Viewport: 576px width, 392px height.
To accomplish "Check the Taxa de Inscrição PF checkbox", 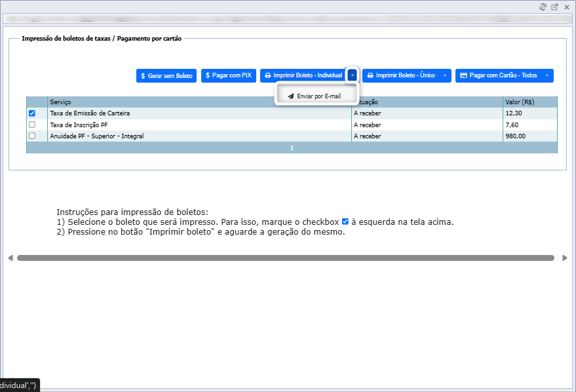I will [32, 125].
